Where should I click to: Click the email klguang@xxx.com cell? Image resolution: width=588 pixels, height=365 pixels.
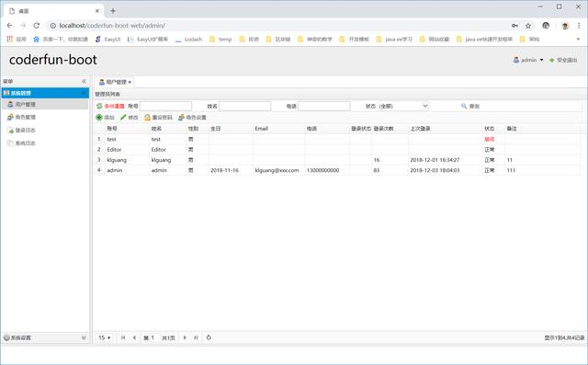[277, 170]
